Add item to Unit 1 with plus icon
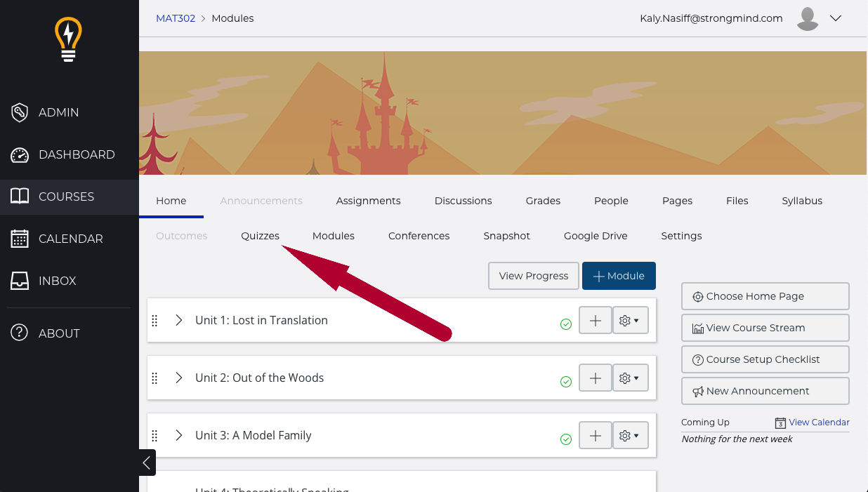The height and width of the screenshot is (492, 868). coord(595,321)
